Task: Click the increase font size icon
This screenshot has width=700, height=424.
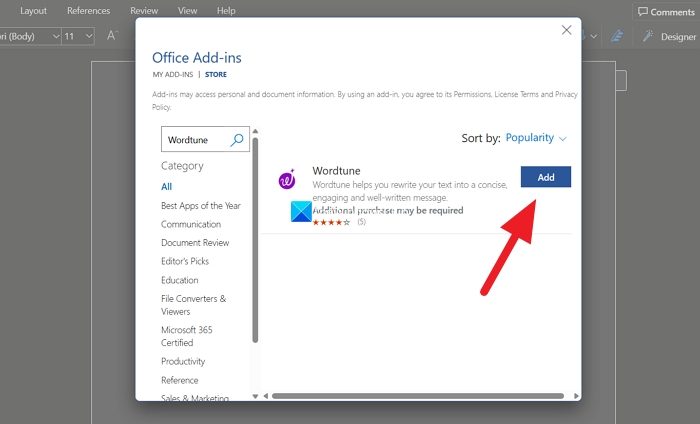Action: (x=112, y=35)
